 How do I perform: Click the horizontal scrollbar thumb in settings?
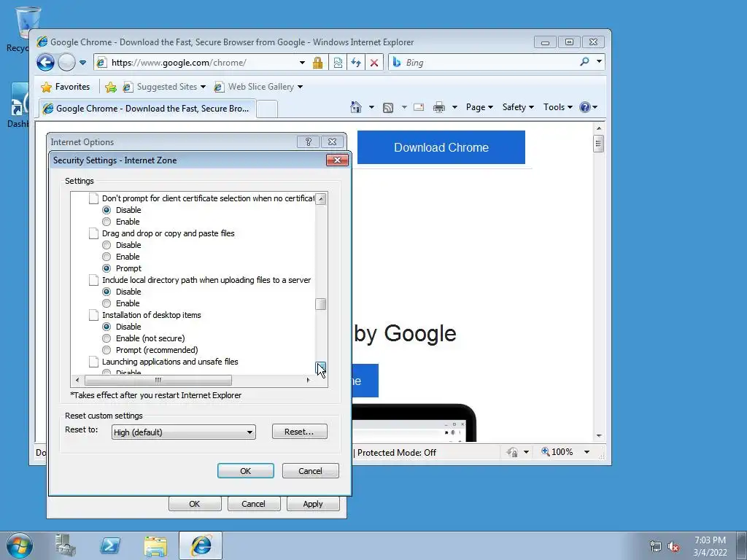point(158,380)
